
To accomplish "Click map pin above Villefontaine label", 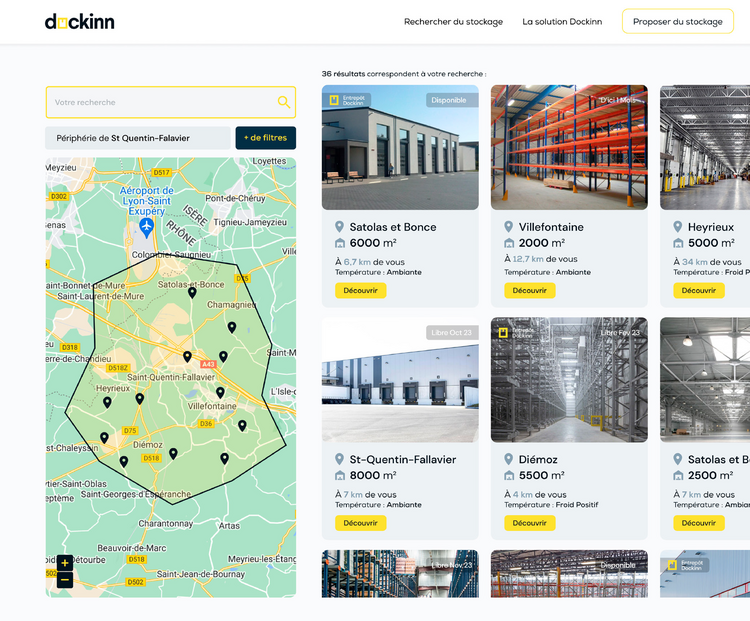I will (x=220, y=392).
